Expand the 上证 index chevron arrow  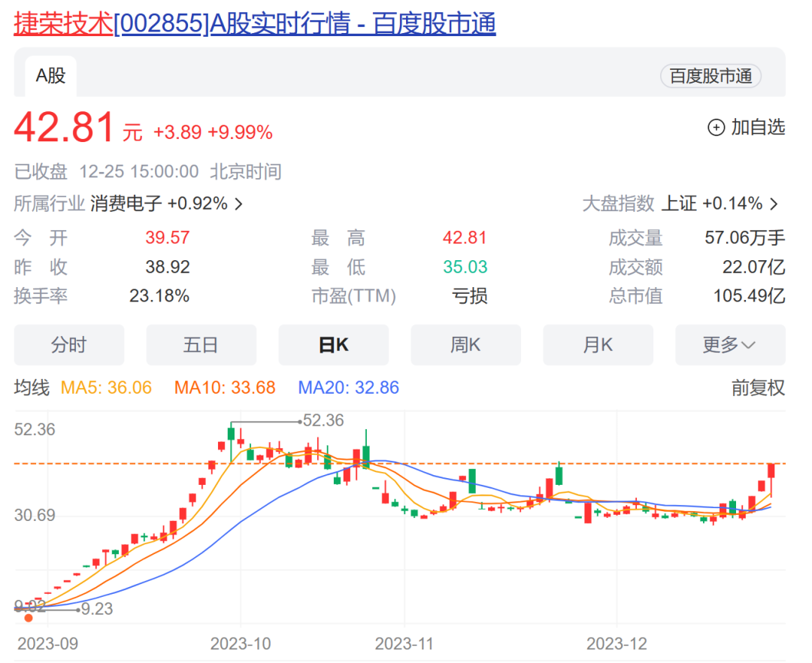click(x=774, y=204)
